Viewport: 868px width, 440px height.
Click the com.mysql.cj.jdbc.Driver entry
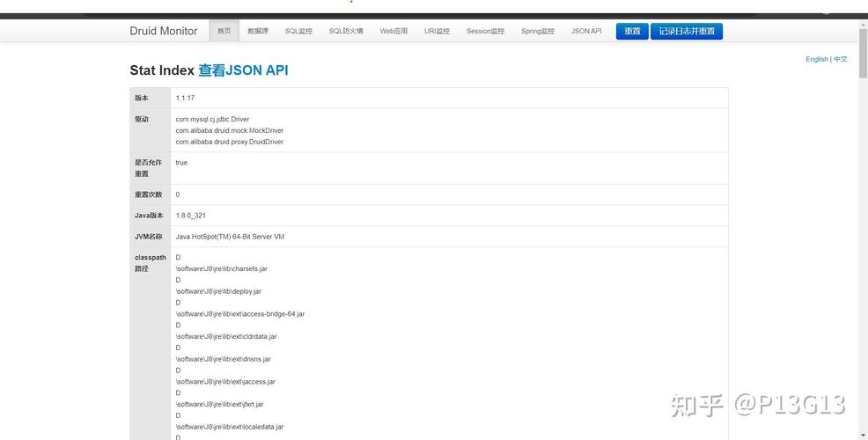coord(212,119)
